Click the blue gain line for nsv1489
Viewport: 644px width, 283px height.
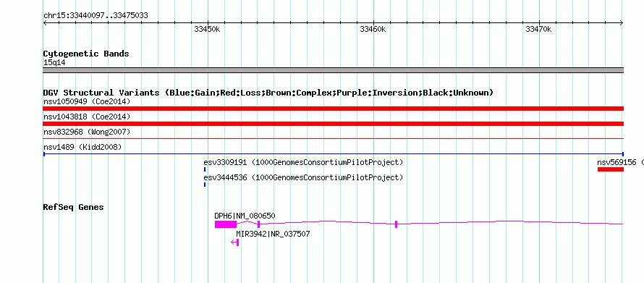point(333,154)
